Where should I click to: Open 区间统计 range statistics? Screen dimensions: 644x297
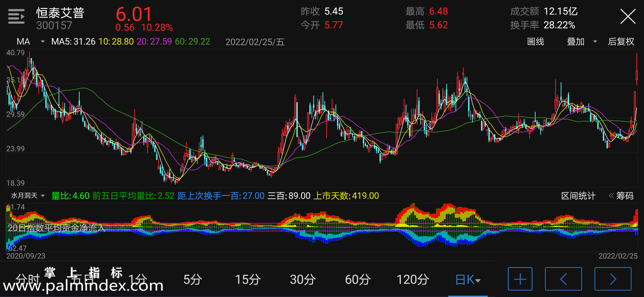(578, 196)
